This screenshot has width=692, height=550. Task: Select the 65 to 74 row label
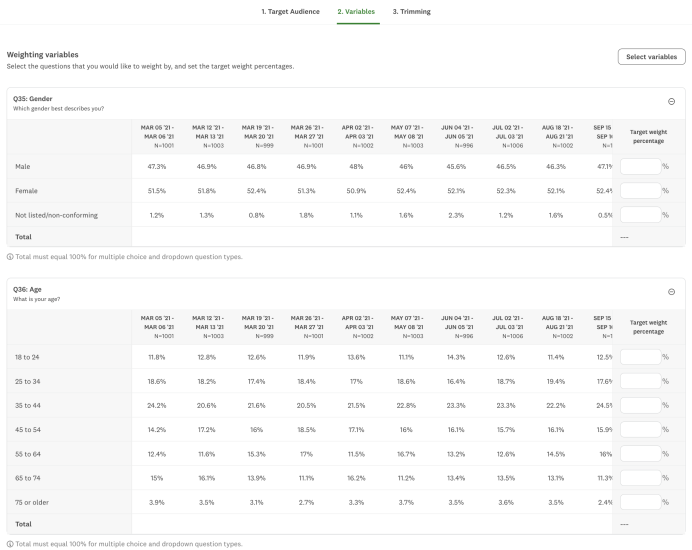pos(28,478)
